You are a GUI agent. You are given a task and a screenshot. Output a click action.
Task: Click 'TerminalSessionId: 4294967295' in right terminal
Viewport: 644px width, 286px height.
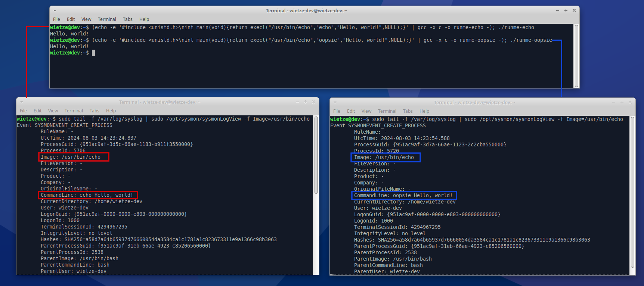click(397, 227)
